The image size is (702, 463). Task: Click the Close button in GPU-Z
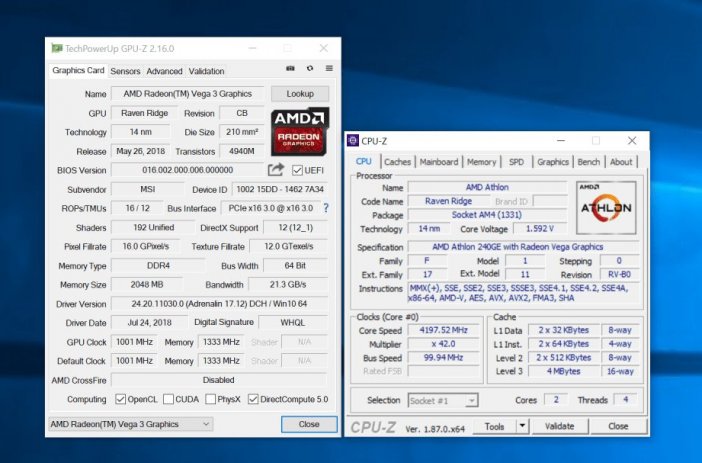point(309,424)
